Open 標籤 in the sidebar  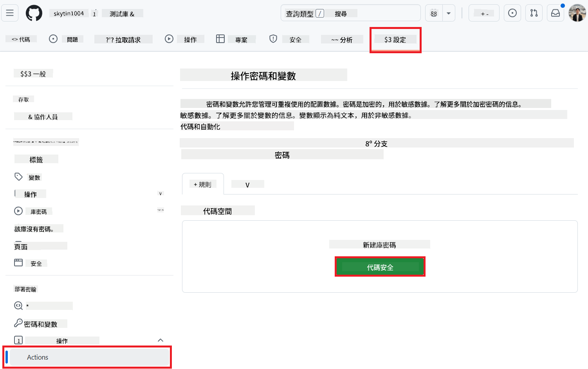[x=36, y=160]
